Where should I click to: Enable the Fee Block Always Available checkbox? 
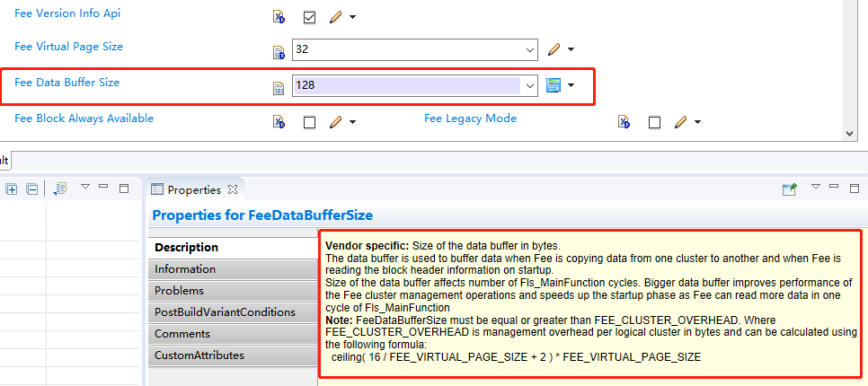(309, 122)
